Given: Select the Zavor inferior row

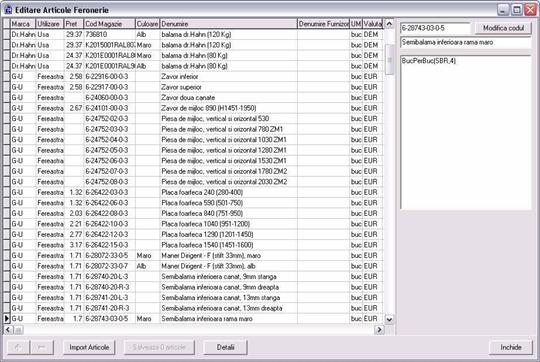Looking at the screenshot, I should 193,76.
